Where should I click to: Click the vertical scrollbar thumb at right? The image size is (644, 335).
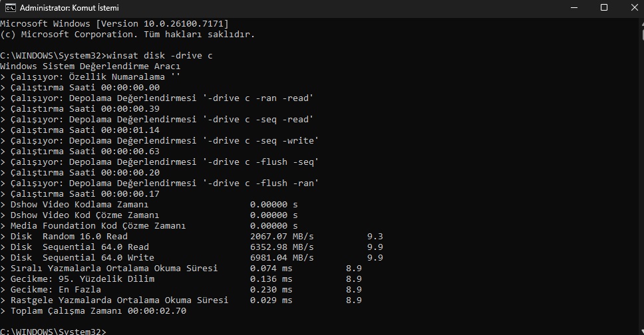click(643, 34)
